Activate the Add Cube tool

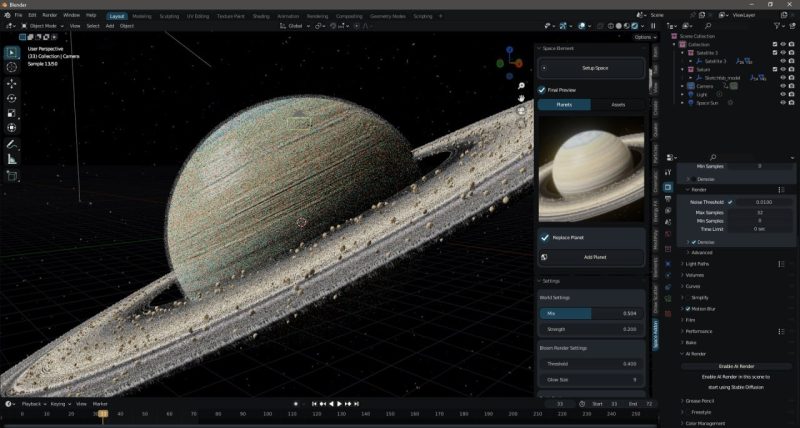click(12, 176)
